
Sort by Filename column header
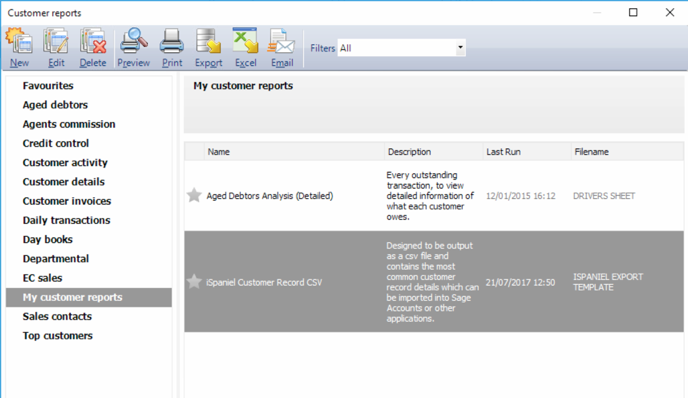click(627, 152)
